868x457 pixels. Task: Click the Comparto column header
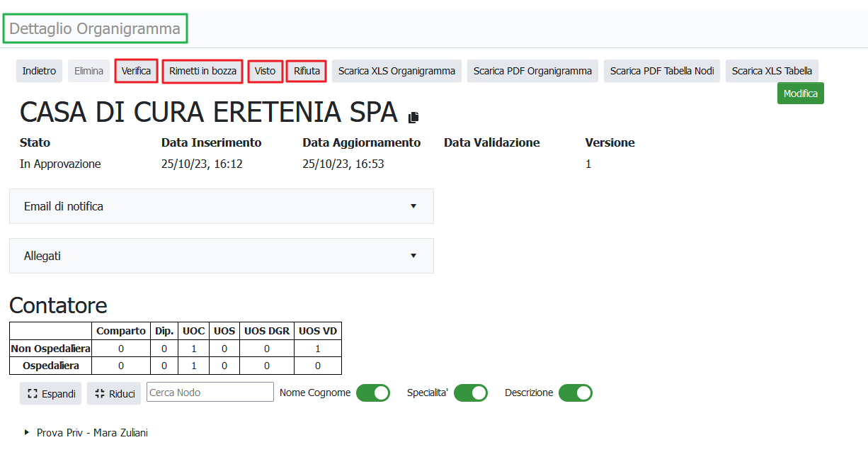[x=121, y=331]
